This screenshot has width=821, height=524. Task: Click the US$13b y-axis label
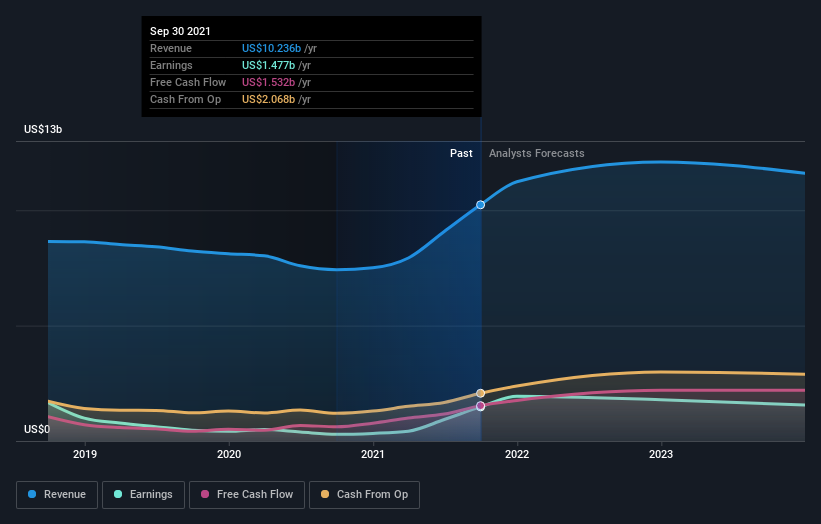[43, 129]
